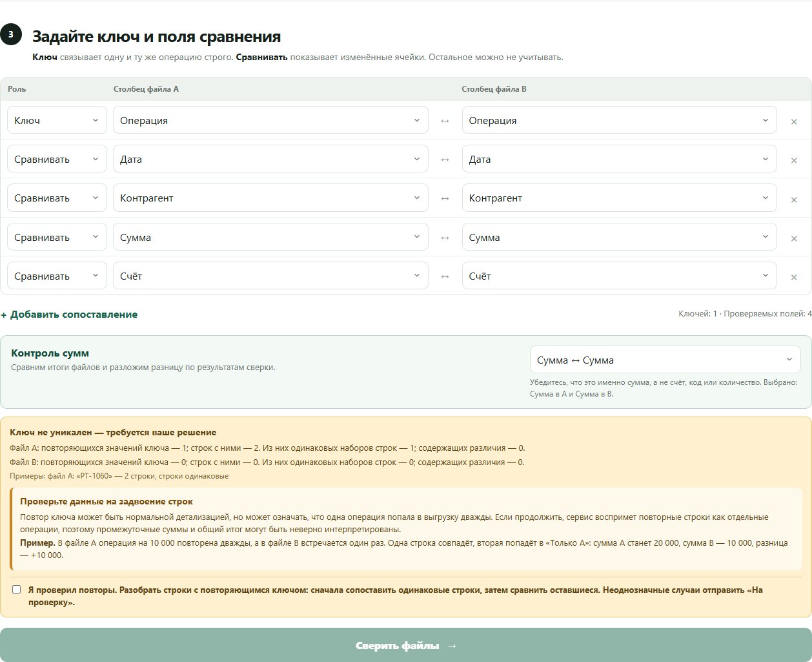
Task: Open file A column dropdown showing Счёт
Action: coord(270,276)
